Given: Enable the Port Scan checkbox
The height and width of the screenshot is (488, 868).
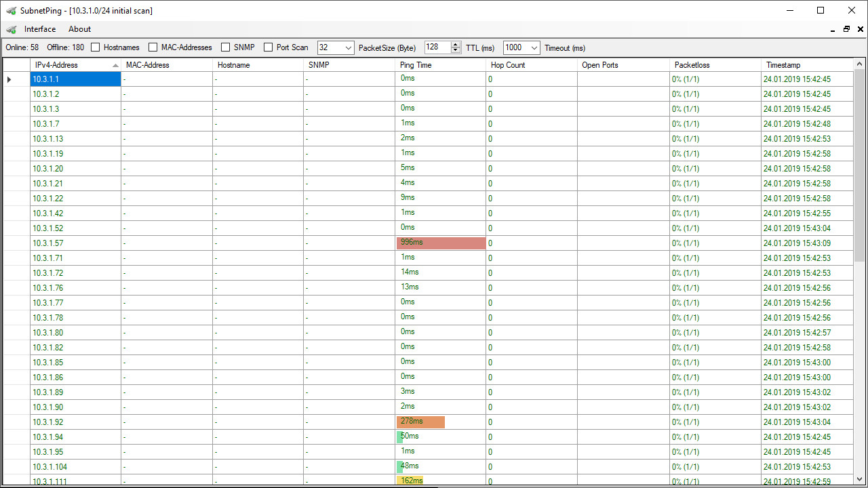Looking at the screenshot, I should [269, 47].
